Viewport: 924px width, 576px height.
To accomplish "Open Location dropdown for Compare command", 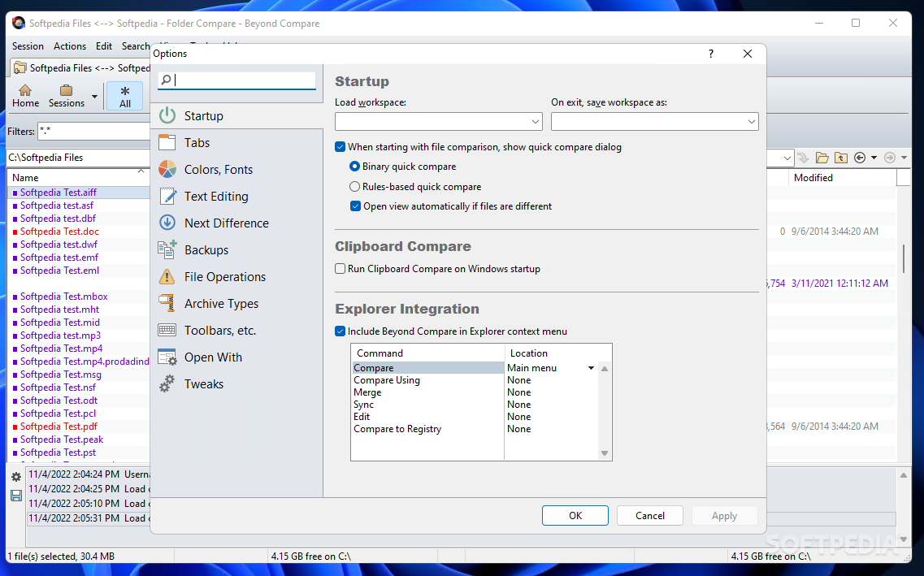I will (591, 368).
